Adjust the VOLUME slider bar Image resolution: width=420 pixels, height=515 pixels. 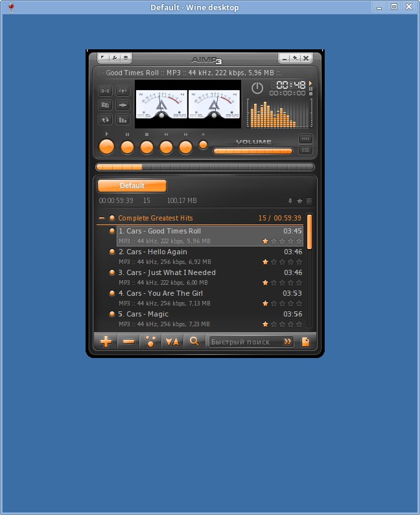tap(253, 151)
